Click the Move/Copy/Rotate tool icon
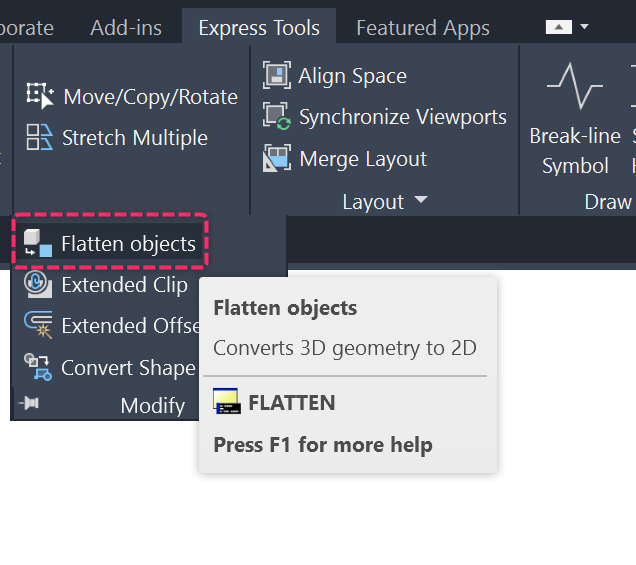The height and width of the screenshot is (565, 636). click(40, 96)
